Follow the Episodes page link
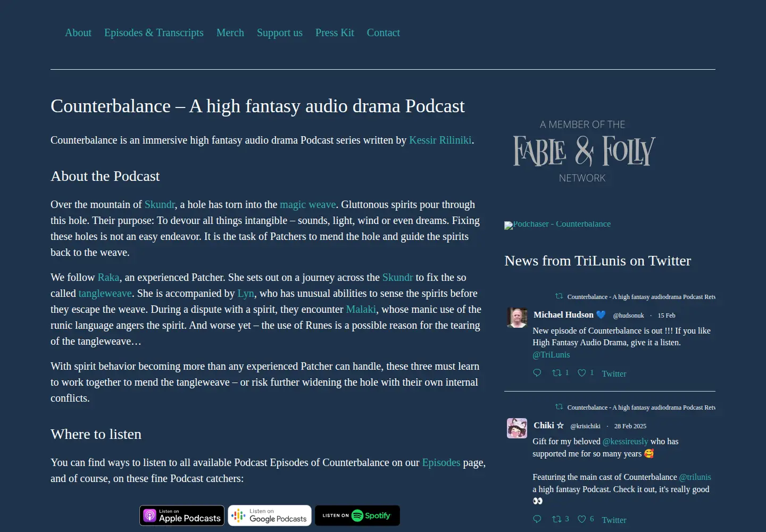The image size is (766, 532). click(x=441, y=462)
